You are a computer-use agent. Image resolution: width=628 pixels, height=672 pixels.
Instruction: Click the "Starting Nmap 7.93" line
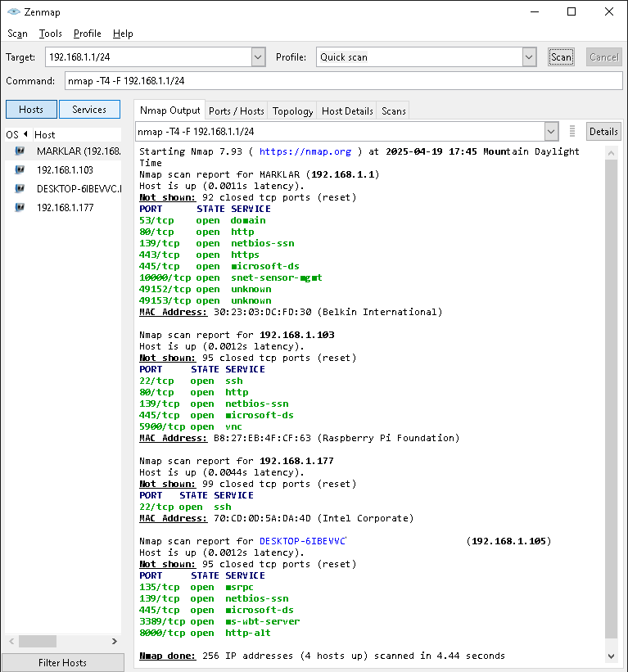(359, 151)
